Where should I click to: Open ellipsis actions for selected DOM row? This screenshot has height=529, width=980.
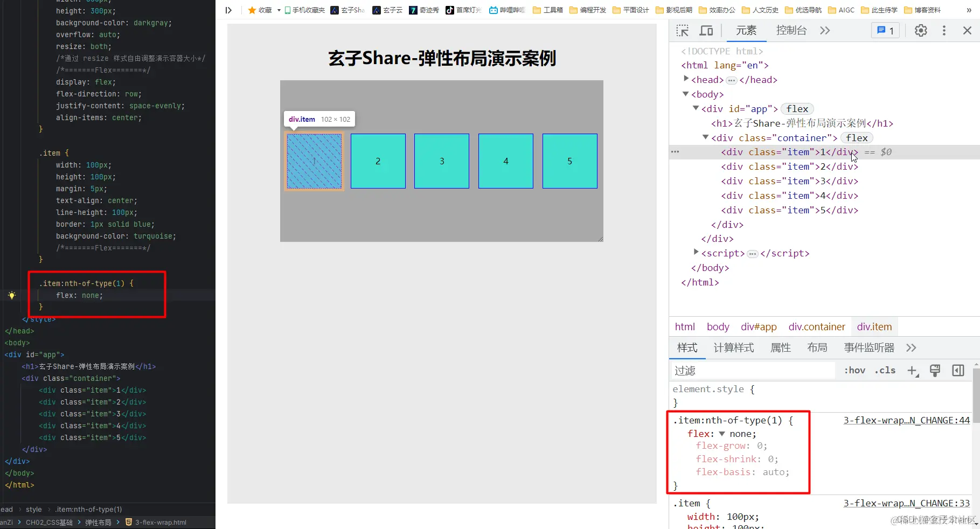click(675, 152)
